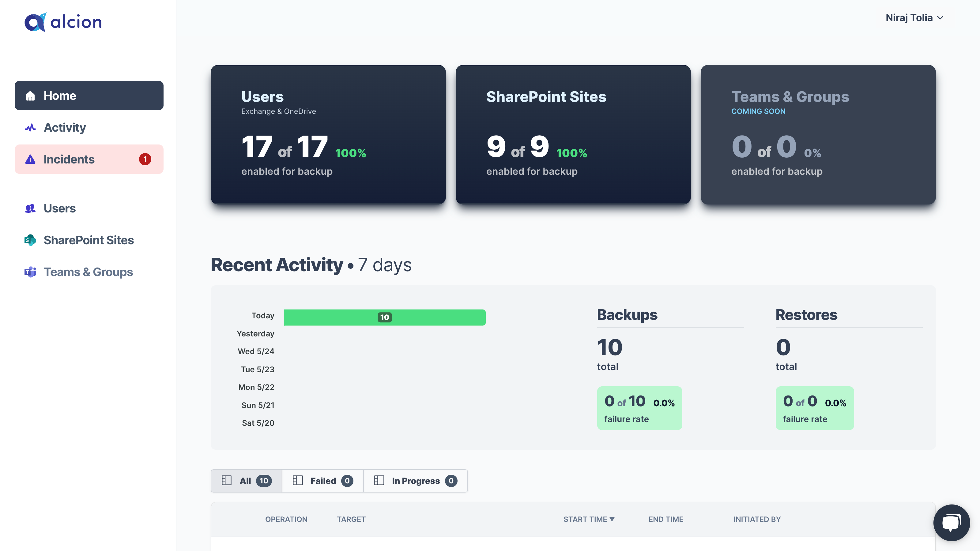Open Teams & Groups from sidebar

tap(89, 272)
